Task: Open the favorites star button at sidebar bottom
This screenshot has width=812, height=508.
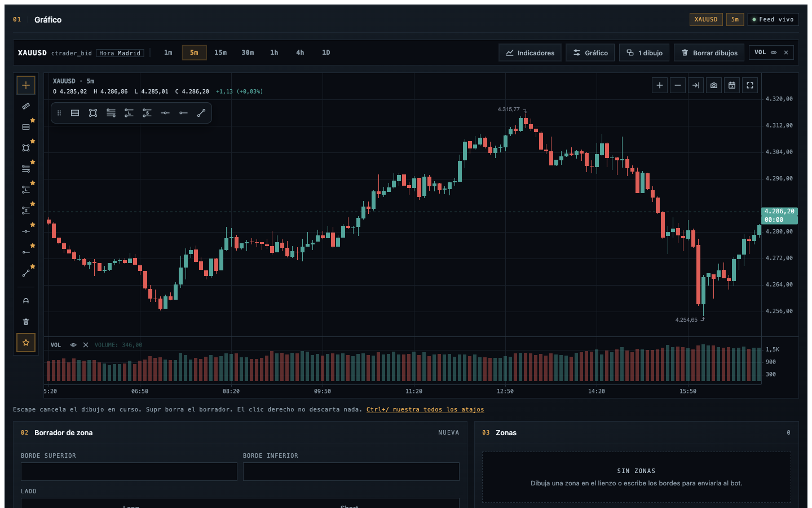Action: 26,343
